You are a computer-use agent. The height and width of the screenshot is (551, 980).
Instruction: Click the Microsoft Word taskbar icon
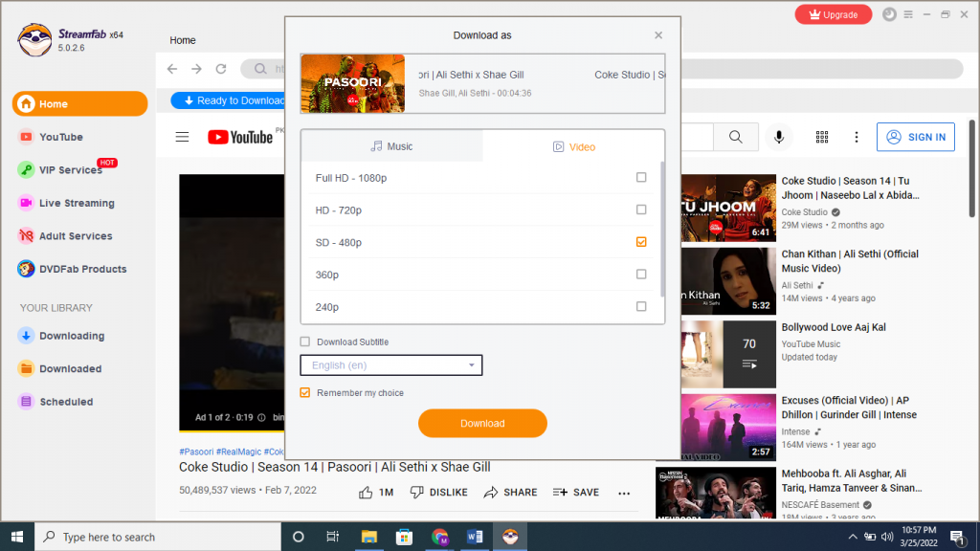(476, 537)
